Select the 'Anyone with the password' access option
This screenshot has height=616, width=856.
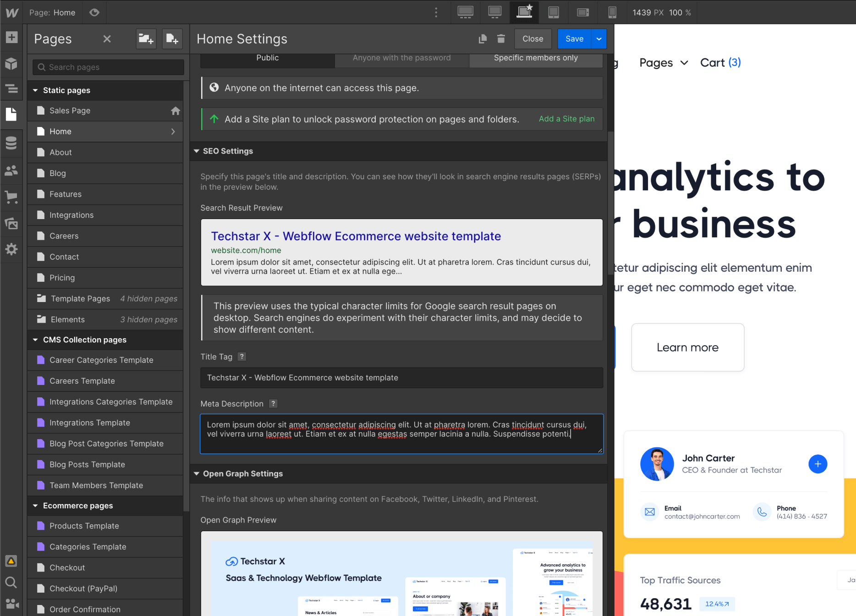coord(401,58)
